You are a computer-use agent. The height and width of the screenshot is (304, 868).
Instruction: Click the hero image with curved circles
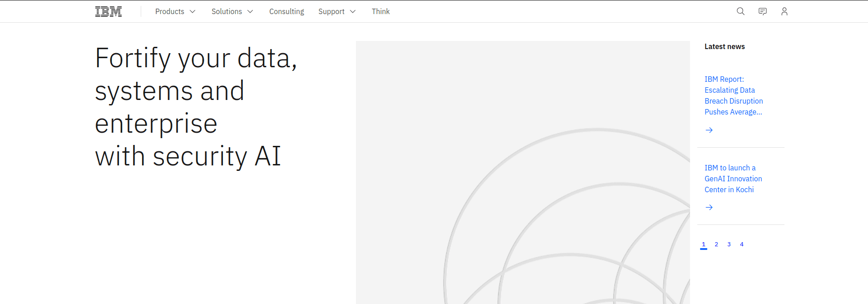[x=523, y=173]
